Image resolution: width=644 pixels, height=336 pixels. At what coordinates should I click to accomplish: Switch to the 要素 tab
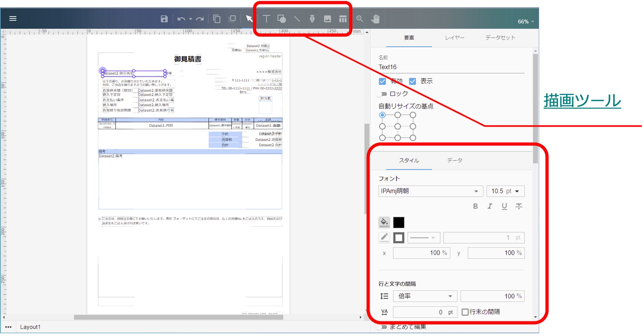[409, 38]
